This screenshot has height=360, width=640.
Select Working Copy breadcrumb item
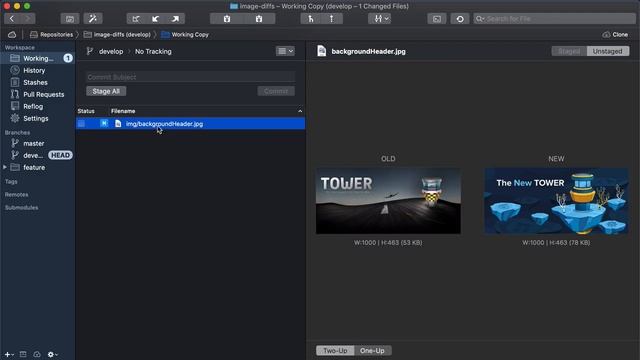[x=185, y=35]
